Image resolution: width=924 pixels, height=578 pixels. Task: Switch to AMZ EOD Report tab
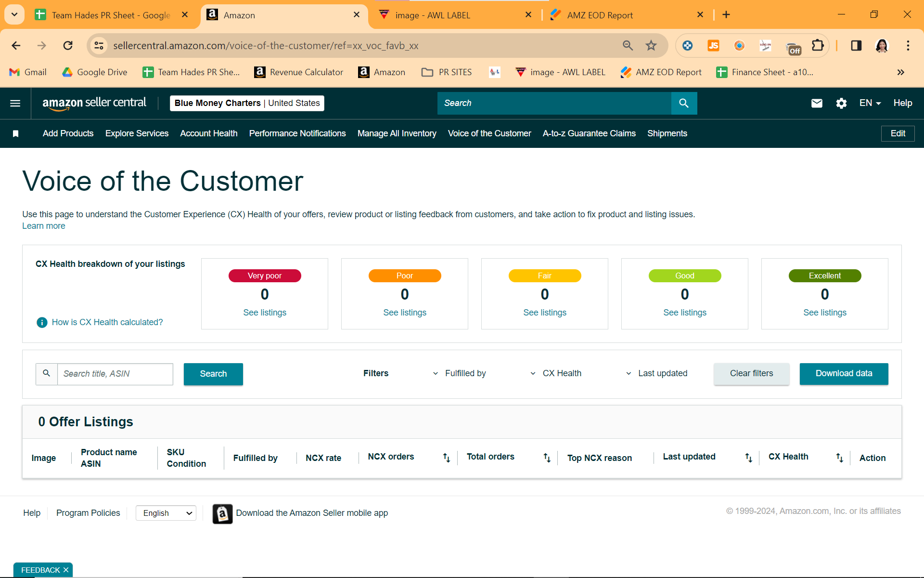627,15
